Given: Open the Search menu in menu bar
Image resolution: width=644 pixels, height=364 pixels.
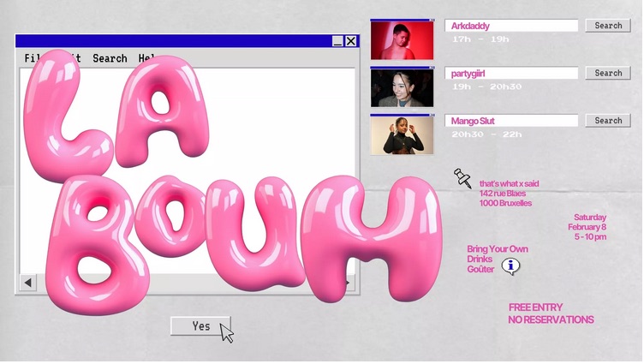Looking at the screenshot, I should 110,58.
